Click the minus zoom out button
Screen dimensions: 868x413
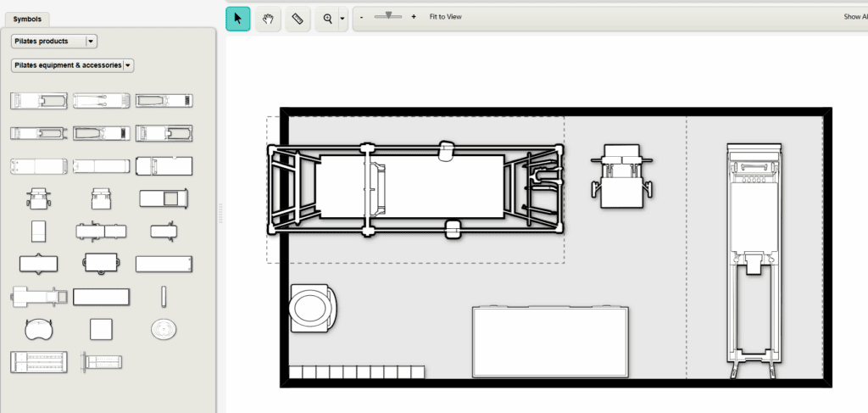(x=362, y=17)
